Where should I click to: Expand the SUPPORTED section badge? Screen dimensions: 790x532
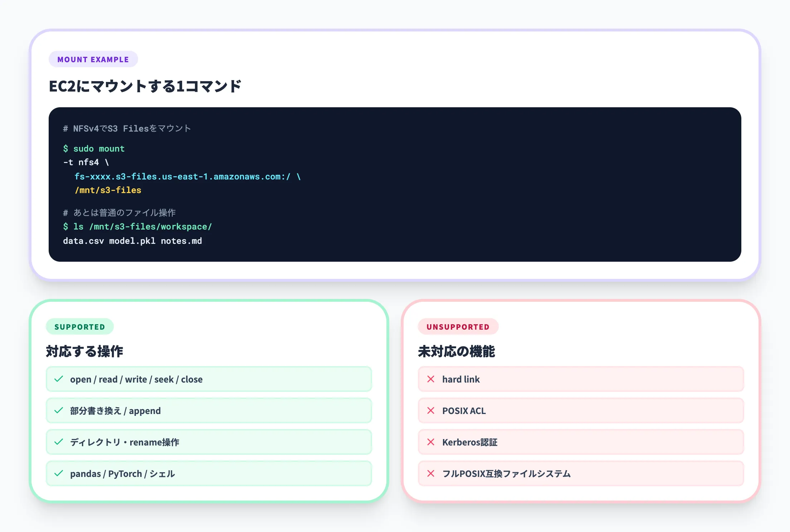point(80,326)
